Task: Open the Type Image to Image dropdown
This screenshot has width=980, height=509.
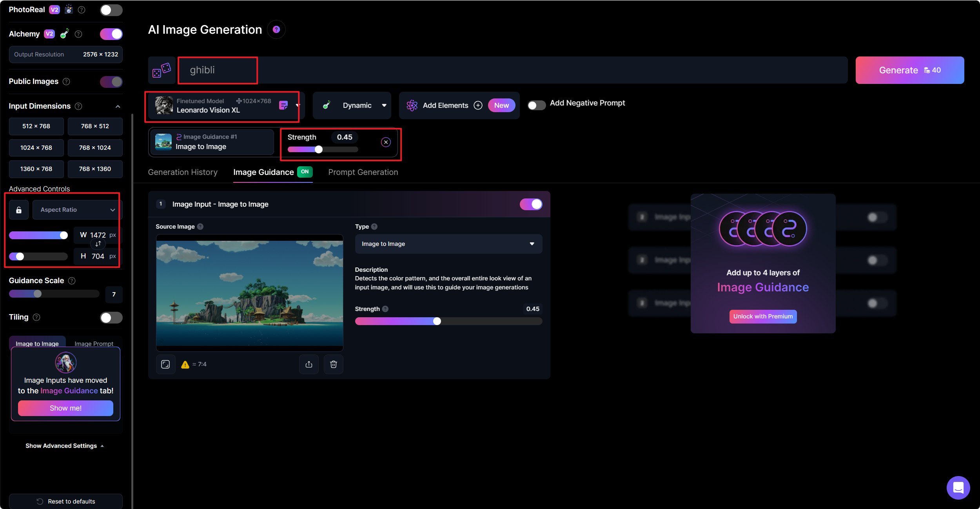Action: coord(448,244)
